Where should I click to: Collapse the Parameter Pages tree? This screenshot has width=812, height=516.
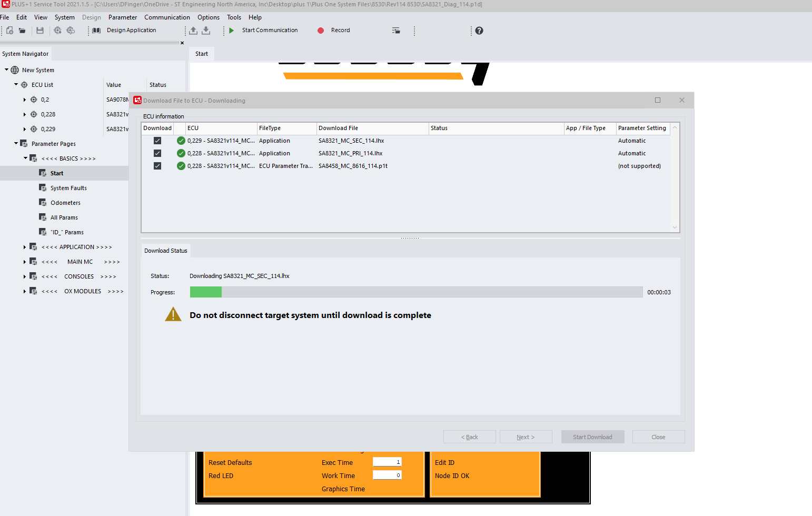click(15, 143)
